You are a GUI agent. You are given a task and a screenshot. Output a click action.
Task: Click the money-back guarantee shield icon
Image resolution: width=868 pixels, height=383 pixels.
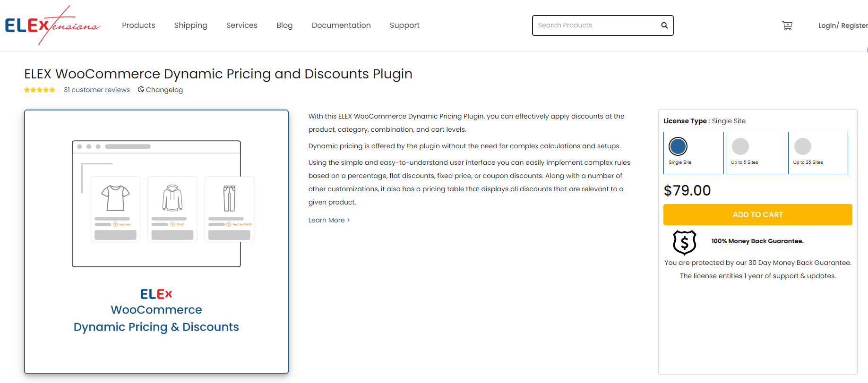click(684, 243)
